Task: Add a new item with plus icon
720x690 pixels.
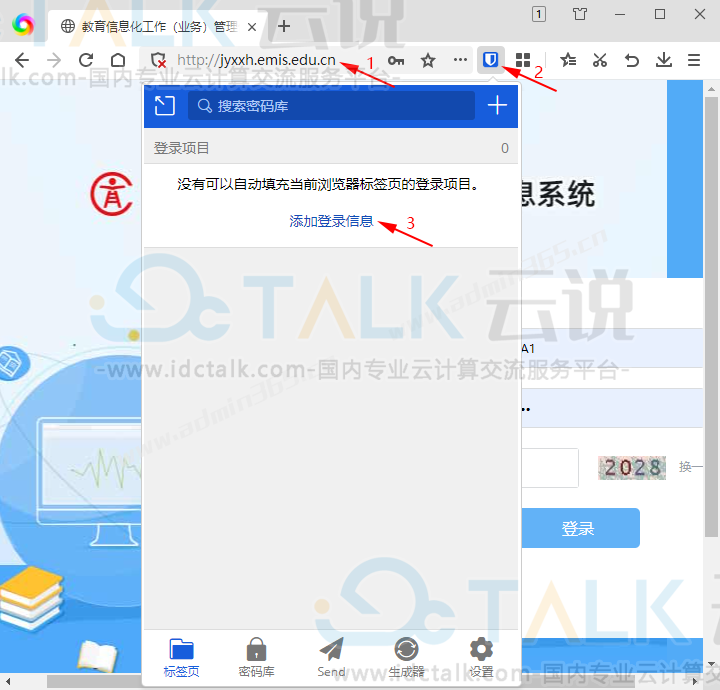Action: coord(497,106)
